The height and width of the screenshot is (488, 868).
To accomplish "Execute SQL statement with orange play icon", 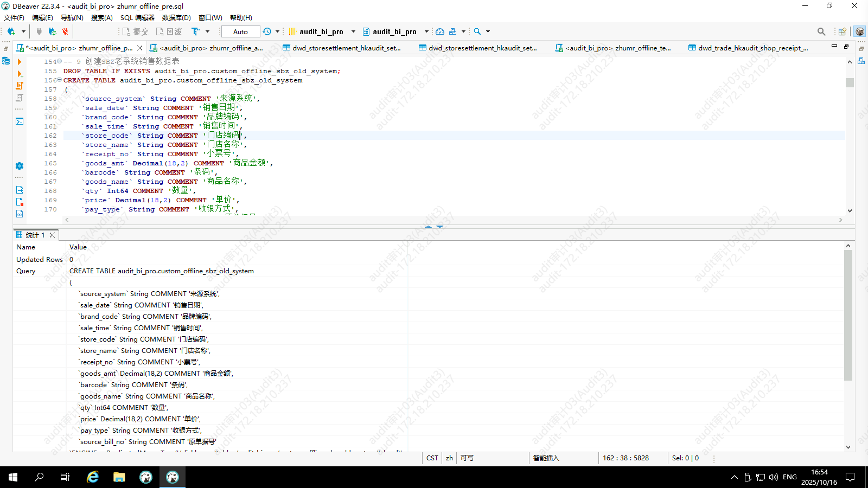I will (x=20, y=62).
